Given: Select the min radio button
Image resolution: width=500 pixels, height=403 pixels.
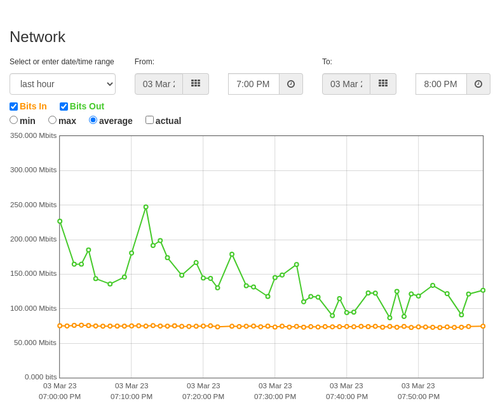Looking at the screenshot, I should [13, 120].
